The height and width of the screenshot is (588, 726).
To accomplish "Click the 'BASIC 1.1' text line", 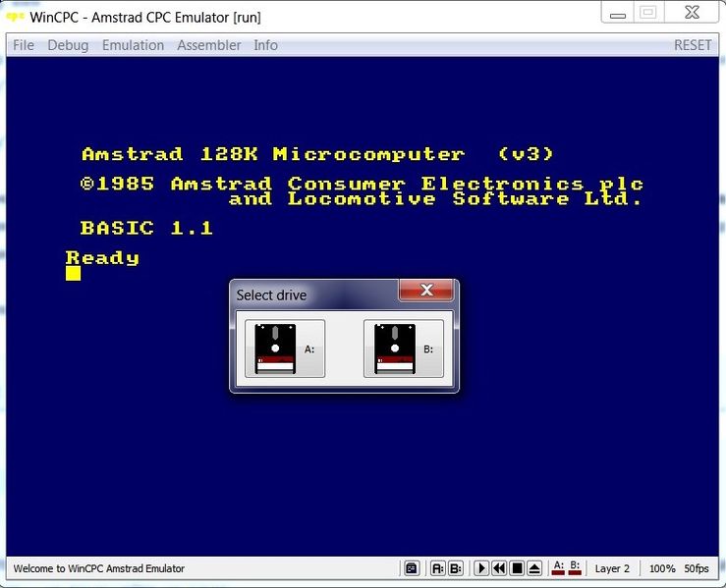I will tap(146, 228).
